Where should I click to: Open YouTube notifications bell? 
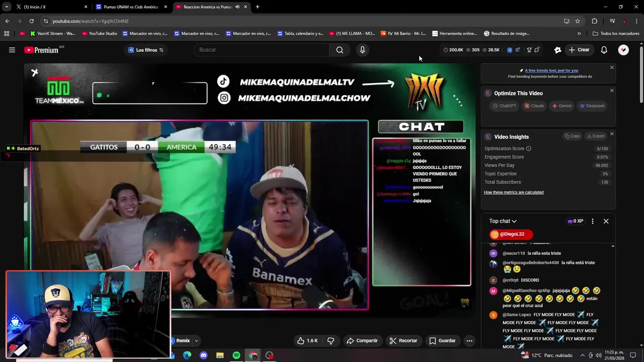(x=604, y=50)
